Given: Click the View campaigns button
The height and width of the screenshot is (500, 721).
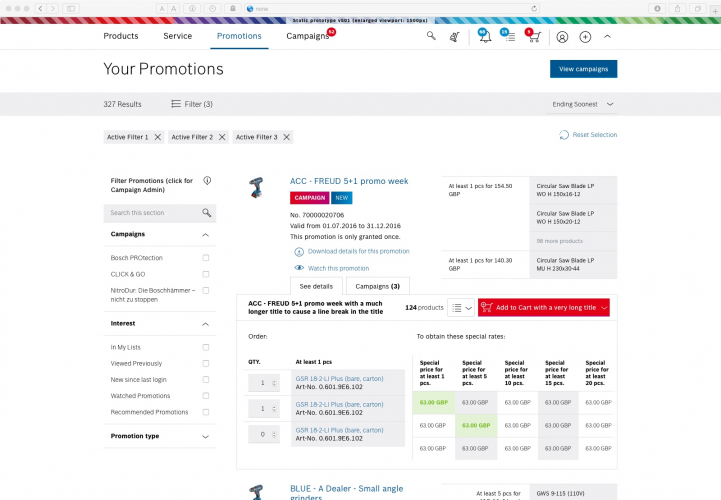Looking at the screenshot, I should pos(584,69).
